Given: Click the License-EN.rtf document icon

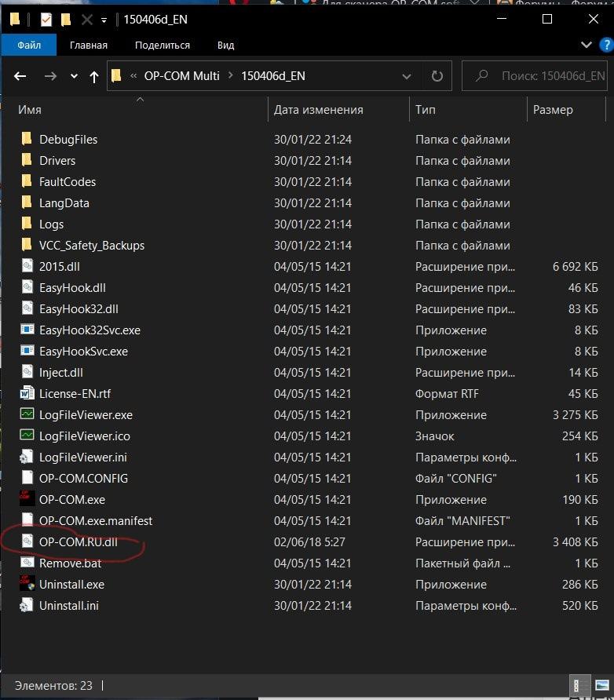Looking at the screenshot, I should click(x=27, y=393).
